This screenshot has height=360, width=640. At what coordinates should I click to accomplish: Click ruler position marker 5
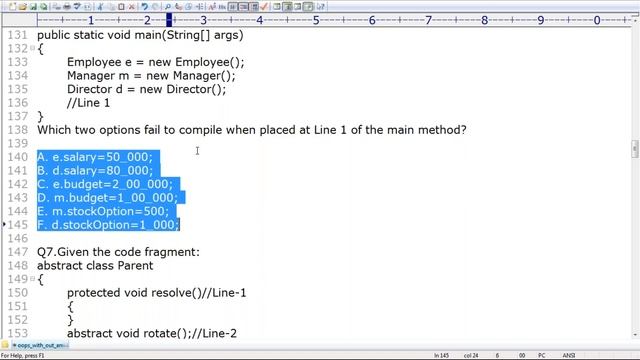316,20
